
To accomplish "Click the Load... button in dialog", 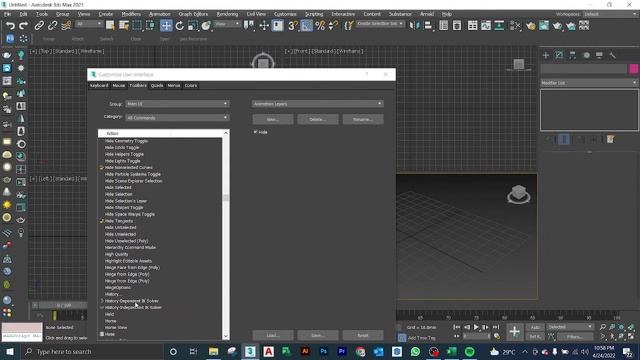I will click(273, 336).
